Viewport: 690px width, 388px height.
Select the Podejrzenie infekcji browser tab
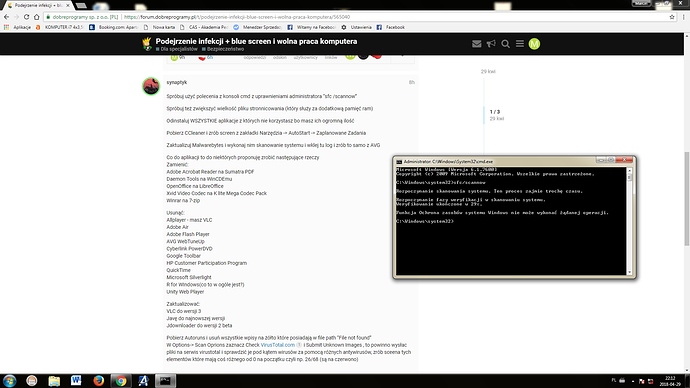pyautogui.click(x=38, y=5)
